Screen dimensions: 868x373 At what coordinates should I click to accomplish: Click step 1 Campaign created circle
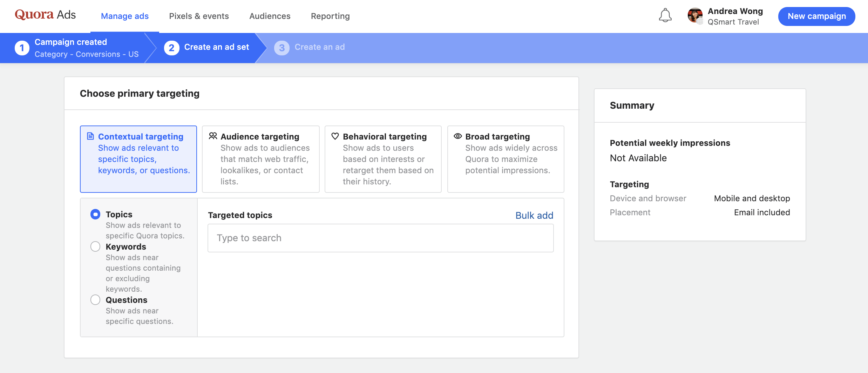tap(22, 48)
